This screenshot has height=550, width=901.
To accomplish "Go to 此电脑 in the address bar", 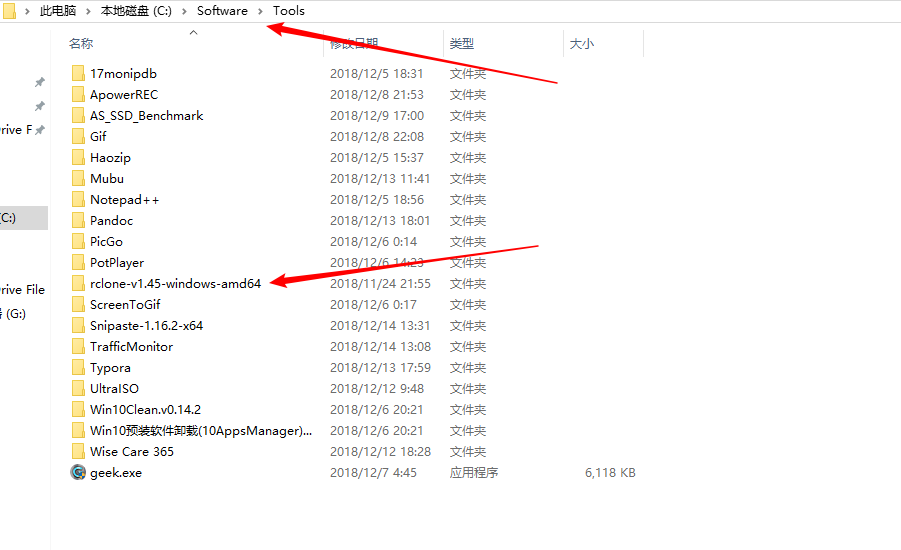I will point(57,11).
